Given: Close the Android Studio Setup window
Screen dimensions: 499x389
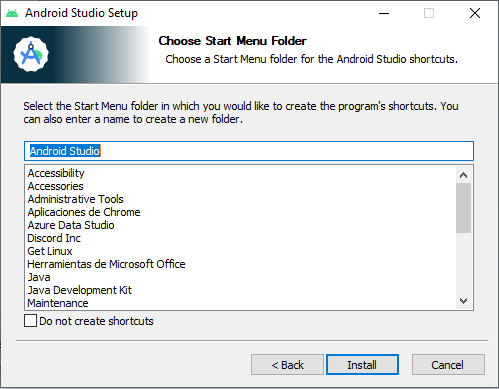Looking at the screenshot, I should tap(475, 13).
